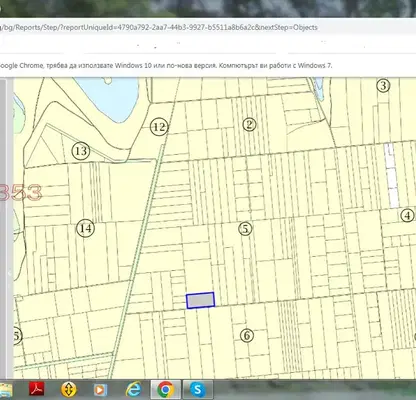Click the browser address bar URL
This screenshot has width=416, height=400.
pos(159,27)
